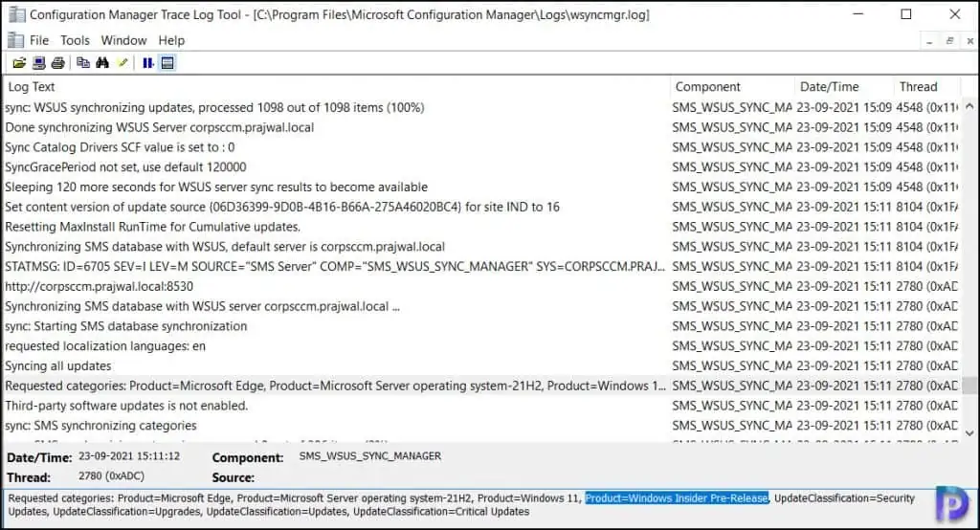Click Date/Time cell of 'Resetting MaxInstall RunTime' row
Image resolution: width=980 pixels, height=530 pixels.
(x=844, y=227)
